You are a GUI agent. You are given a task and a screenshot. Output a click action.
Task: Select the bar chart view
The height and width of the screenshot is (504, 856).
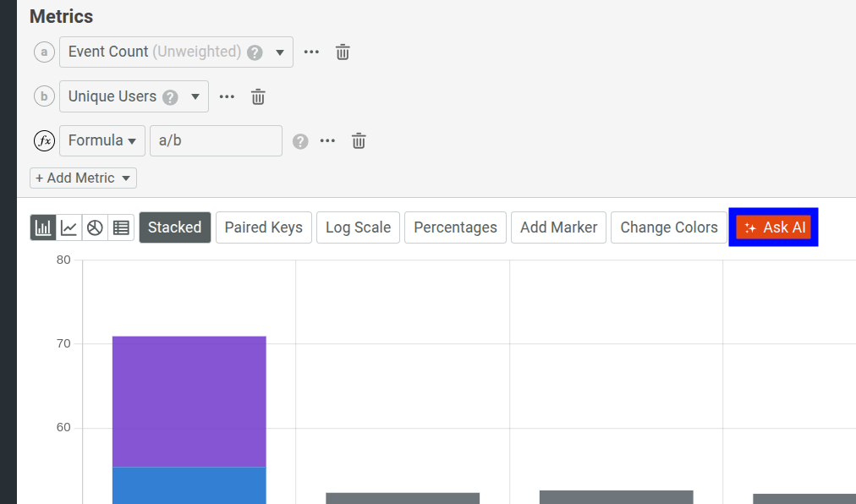(x=43, y=227)
